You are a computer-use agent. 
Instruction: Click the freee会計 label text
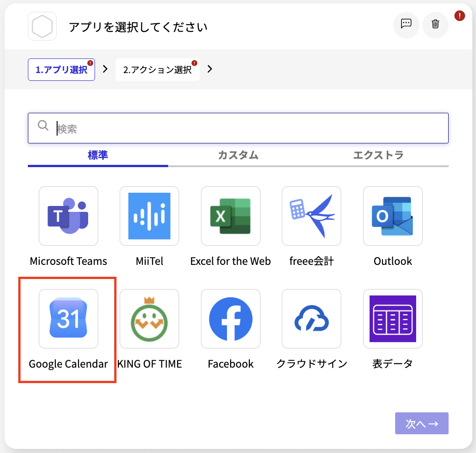click(x=312, y=261)
